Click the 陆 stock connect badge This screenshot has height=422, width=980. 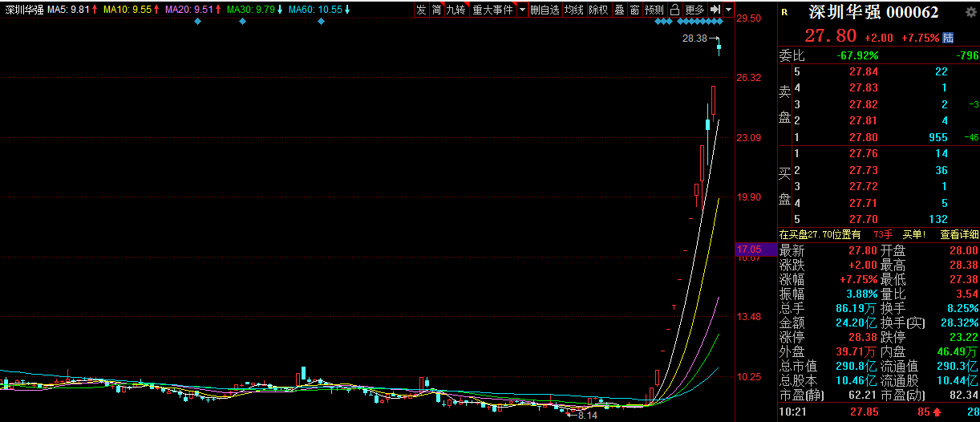coord(949,37)
